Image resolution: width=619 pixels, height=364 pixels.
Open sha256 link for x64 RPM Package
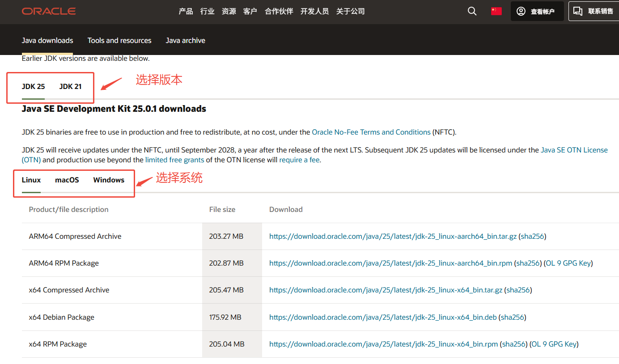514,344
